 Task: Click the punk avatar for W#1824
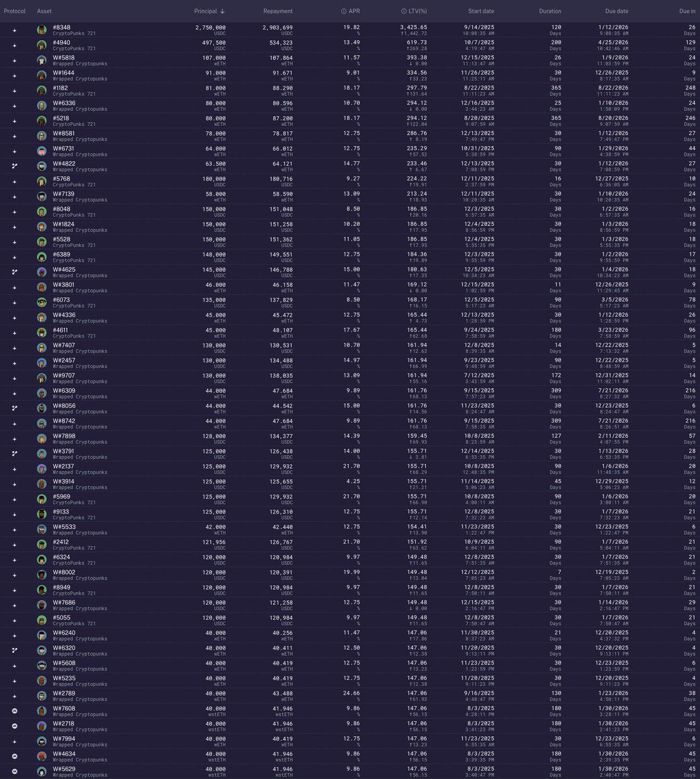tap(42, 227)
